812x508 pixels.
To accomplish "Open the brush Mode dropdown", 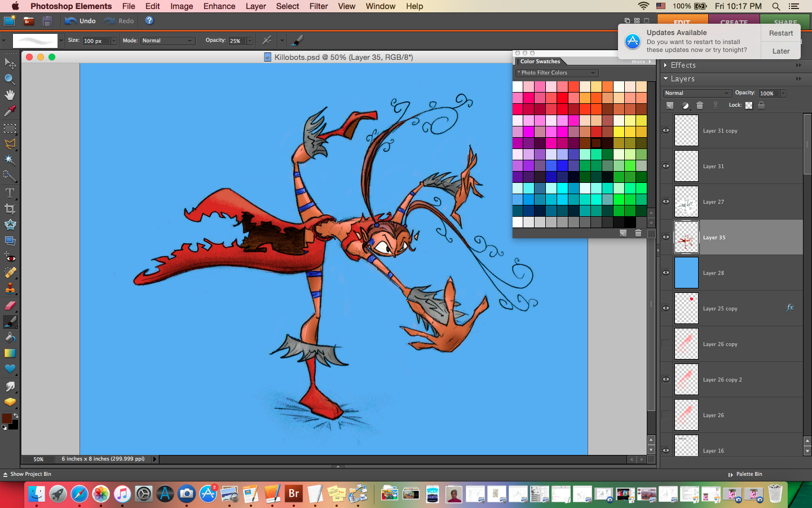I will (167, 41).
